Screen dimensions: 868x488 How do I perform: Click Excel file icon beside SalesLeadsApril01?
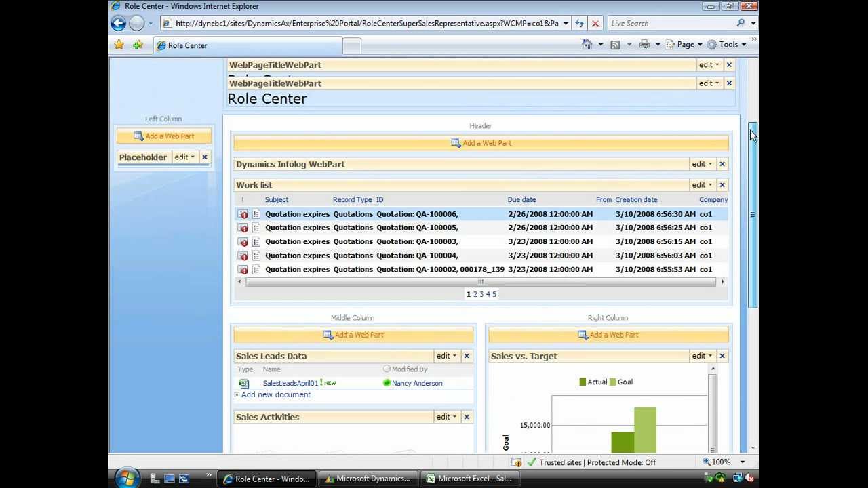[243, 383]
